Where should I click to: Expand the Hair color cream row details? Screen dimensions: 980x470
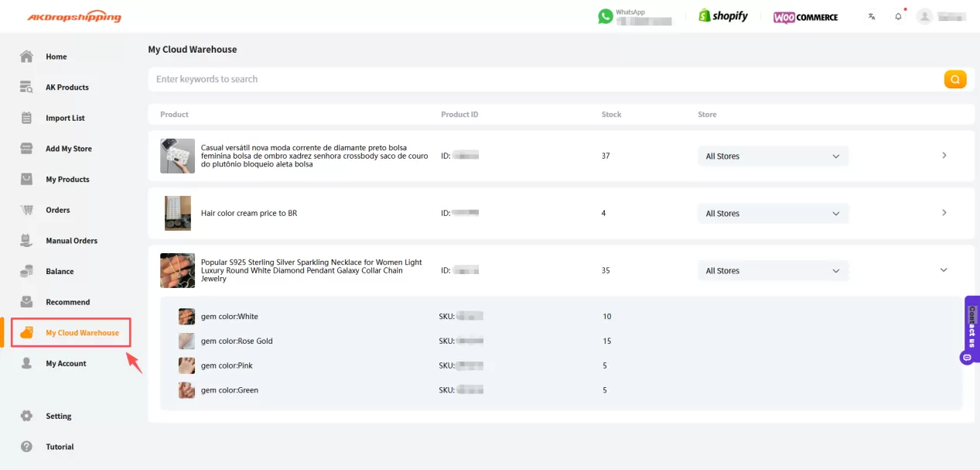click(943, 212)
